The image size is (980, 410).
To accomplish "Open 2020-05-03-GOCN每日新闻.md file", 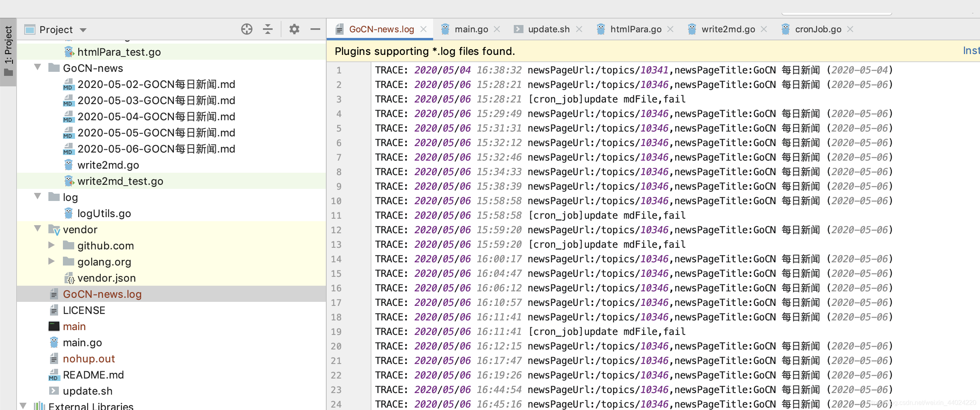I will point(171,100).
